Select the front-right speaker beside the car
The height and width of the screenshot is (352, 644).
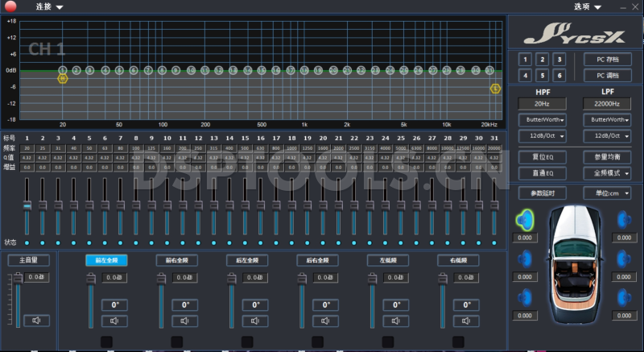[x=623, y=219]
